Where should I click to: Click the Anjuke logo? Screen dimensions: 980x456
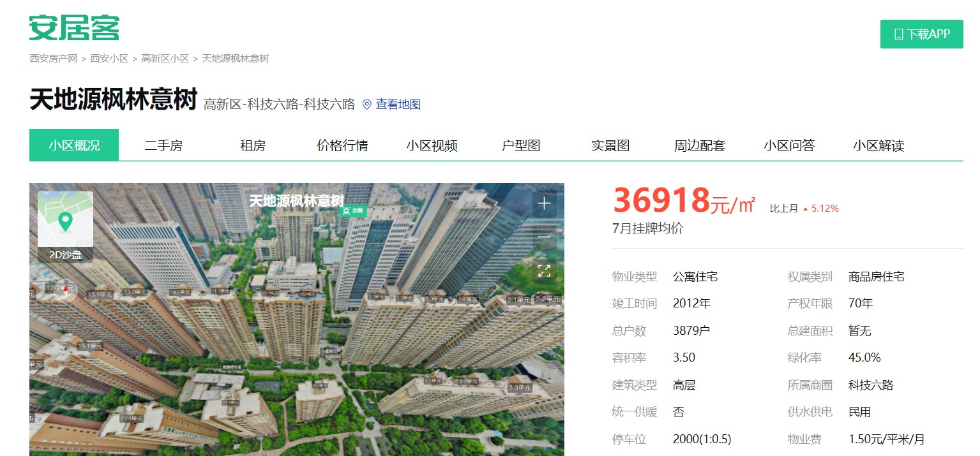pos(74,28)
